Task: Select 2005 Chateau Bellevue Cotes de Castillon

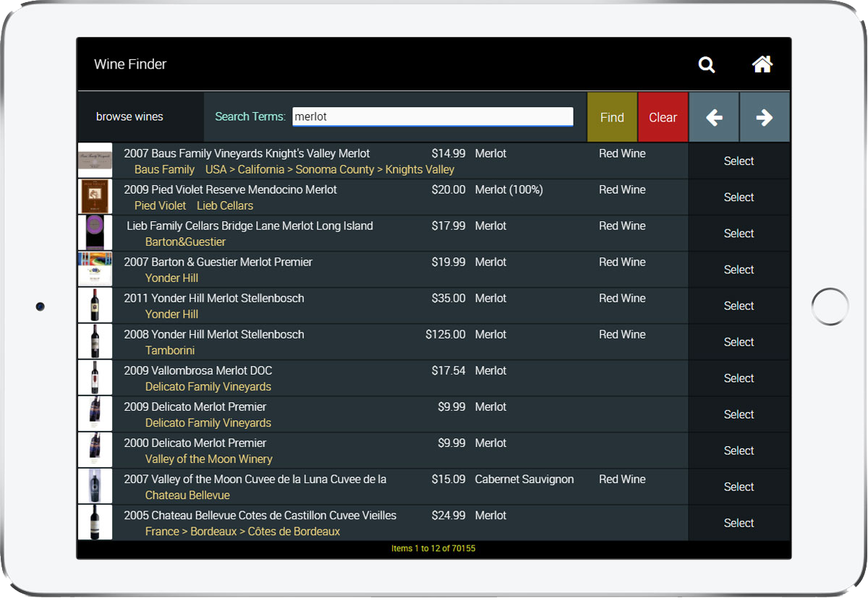Action: [x=739, y=523]
